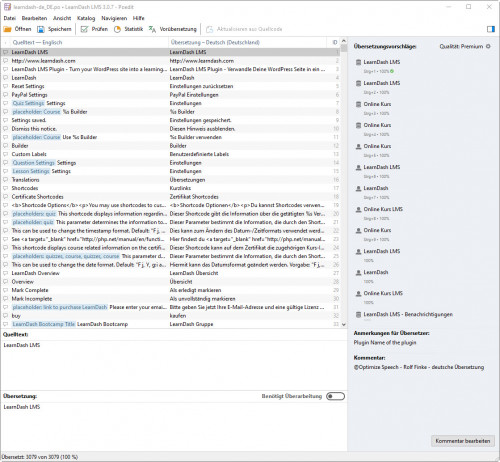Select the Quiz Settings row

tap(170, 103)
